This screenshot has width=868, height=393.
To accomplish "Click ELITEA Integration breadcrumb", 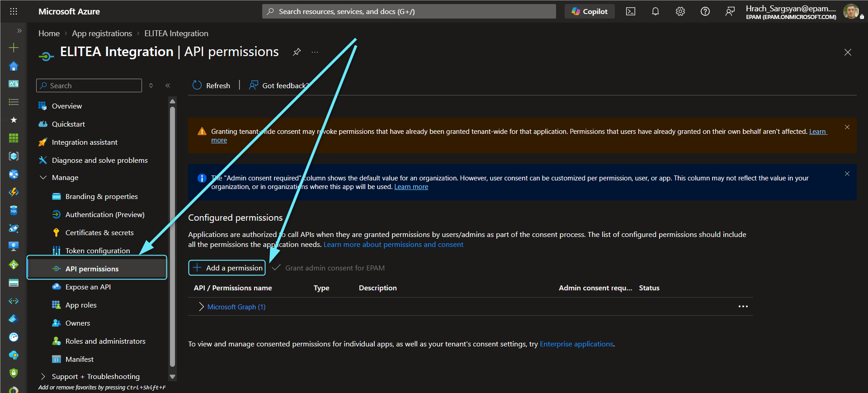I will tap(176, 33).
